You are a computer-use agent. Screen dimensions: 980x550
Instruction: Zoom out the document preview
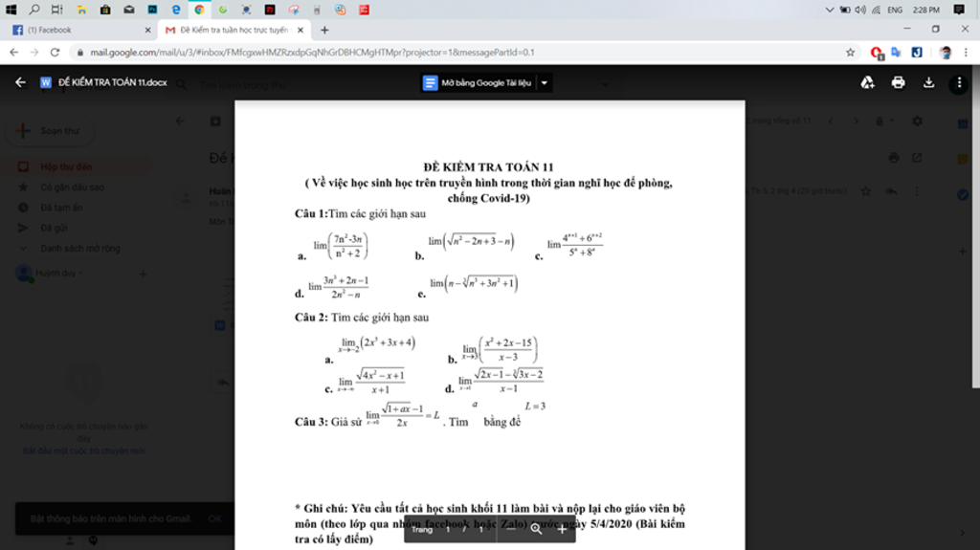point(511,529)
